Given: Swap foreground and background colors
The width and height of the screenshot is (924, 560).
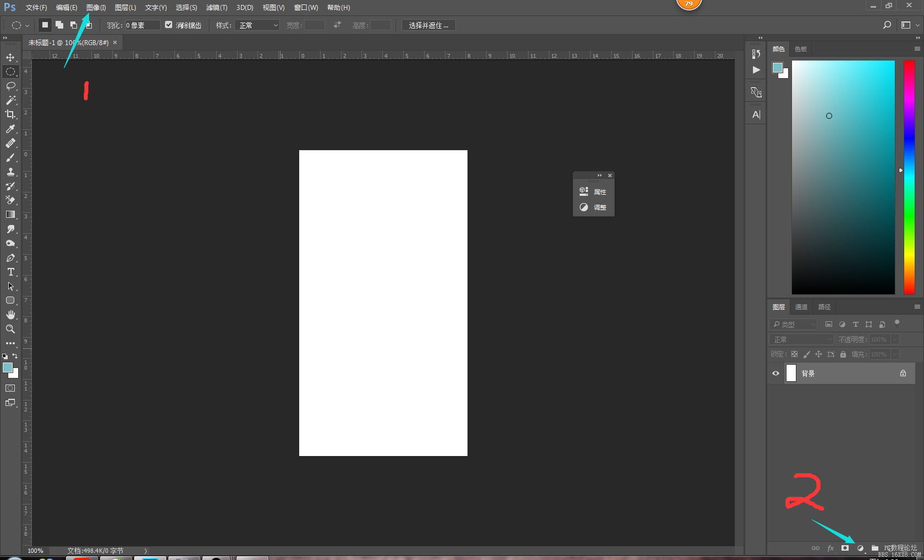Looking at the screenshot, I should (15, 356).
